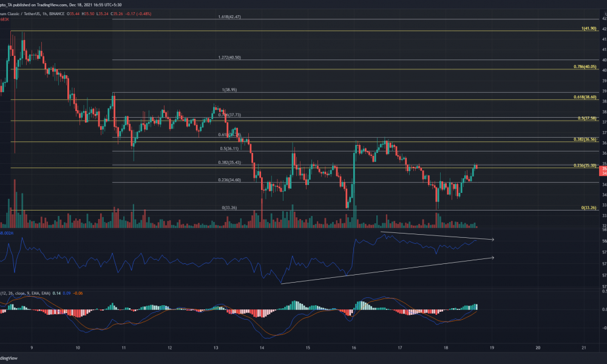Viewport: 607px width, 364px height.
Task: Click the yellow 0(33.26) label at right
Action: [589, 207]
